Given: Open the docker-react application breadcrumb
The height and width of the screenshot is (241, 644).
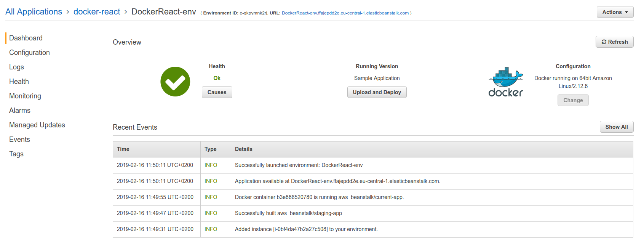Looking at the screenshot, I should (97, 12).
